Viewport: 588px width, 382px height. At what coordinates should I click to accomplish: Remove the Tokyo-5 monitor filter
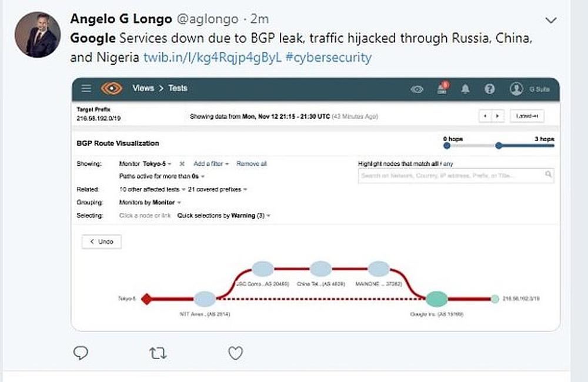click(x=182, y=164)
